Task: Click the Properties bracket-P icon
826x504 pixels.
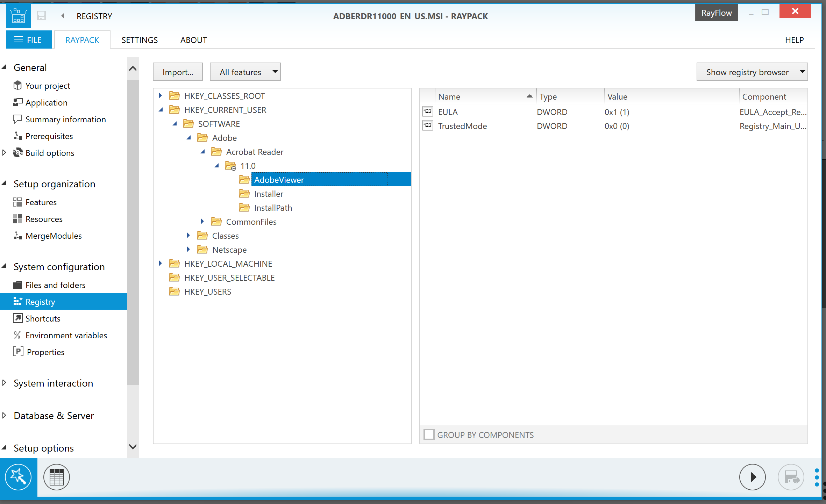Action: point(18,352)
